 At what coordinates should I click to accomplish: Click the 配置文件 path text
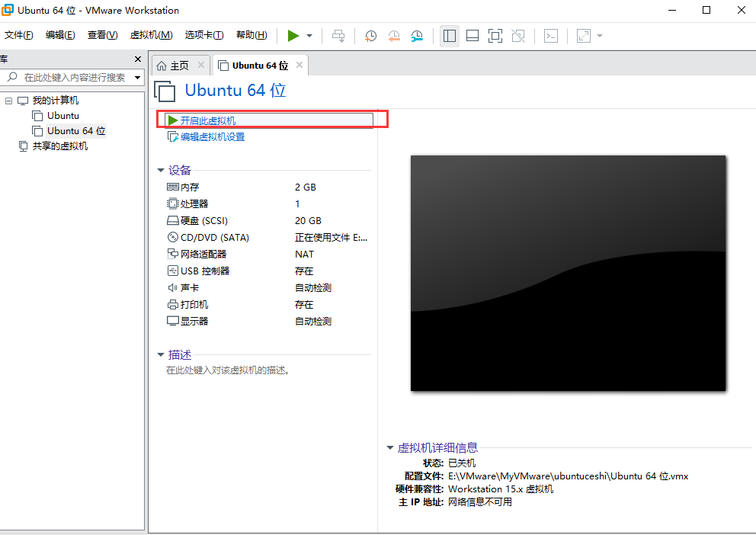(x=568, y=476)
